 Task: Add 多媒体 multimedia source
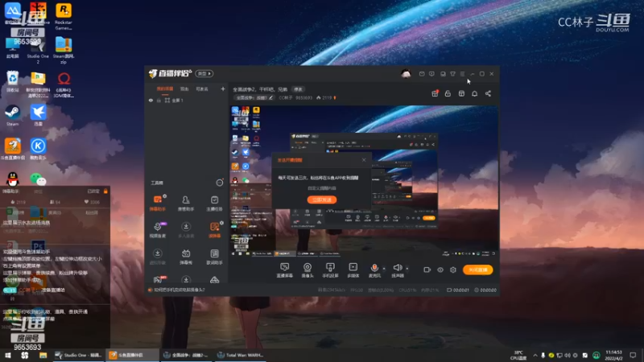(353, 270)
